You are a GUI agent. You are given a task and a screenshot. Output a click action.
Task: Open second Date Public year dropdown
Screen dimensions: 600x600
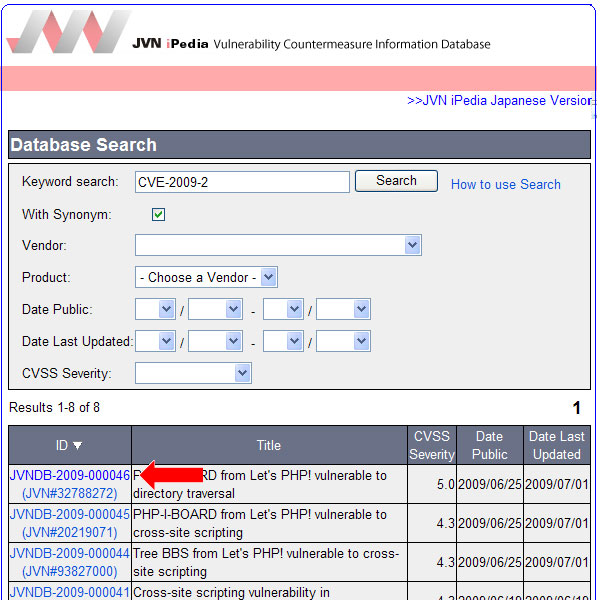point(283,309)
